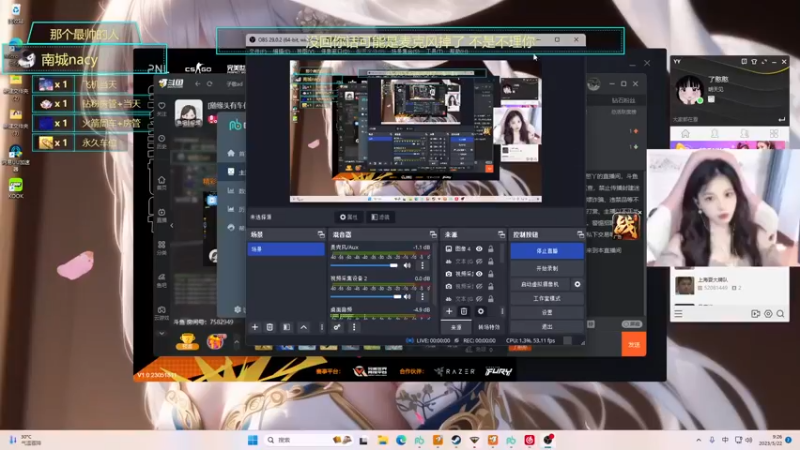Show the hidden text source below 图像 4
800x450 pixels.
tap(479, 261)
